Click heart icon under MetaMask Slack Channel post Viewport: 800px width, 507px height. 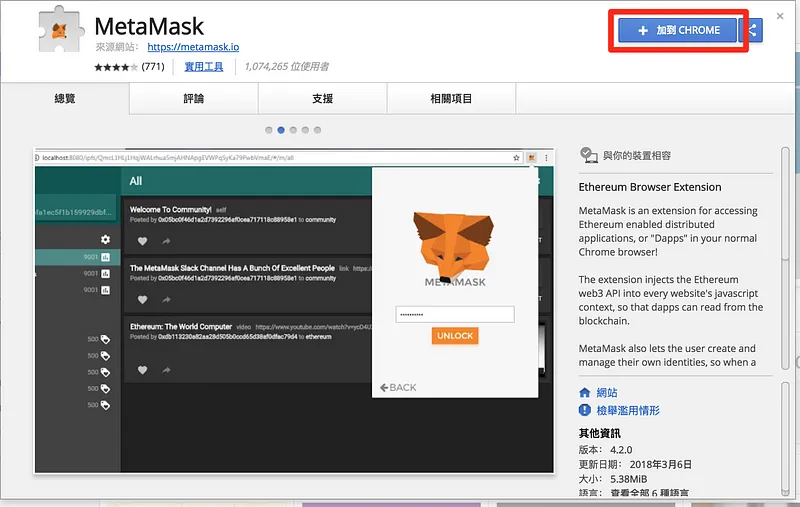point(142,300)
